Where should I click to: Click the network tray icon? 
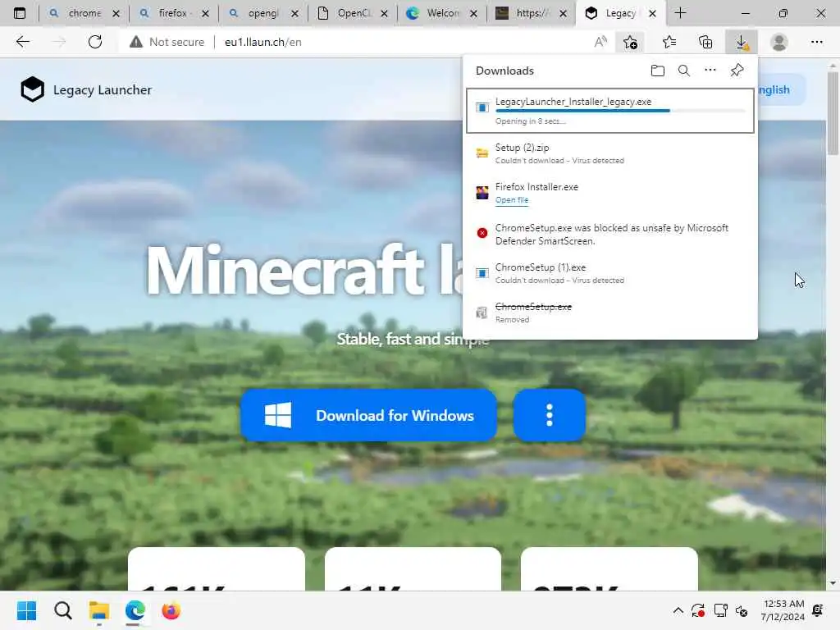(720, 610)
